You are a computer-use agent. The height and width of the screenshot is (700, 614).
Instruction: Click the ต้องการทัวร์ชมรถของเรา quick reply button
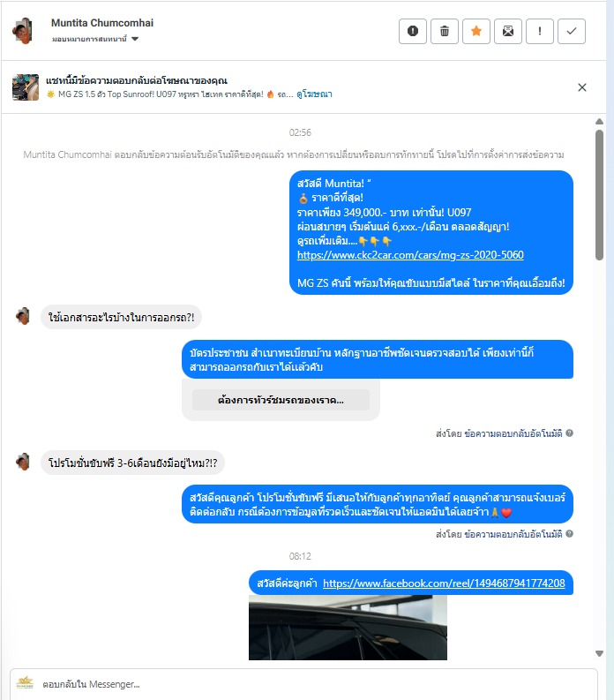point(281,400)
